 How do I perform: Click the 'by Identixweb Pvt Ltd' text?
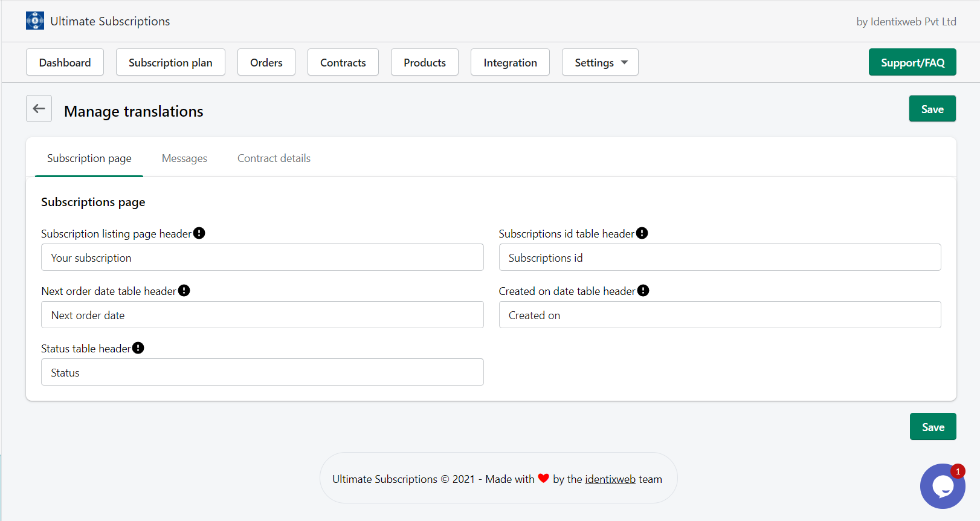[x=906, y=22]
